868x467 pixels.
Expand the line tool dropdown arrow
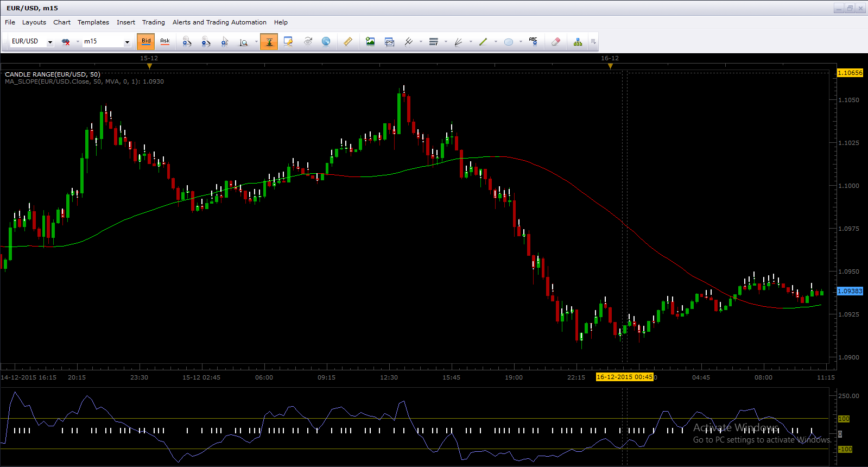(x=496, y=42)
